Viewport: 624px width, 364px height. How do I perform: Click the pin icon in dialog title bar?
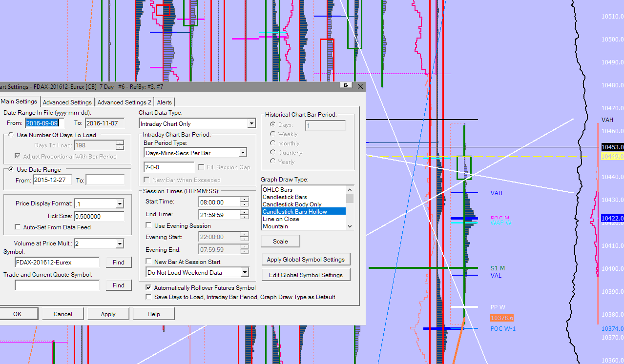(x=346, y=86)
